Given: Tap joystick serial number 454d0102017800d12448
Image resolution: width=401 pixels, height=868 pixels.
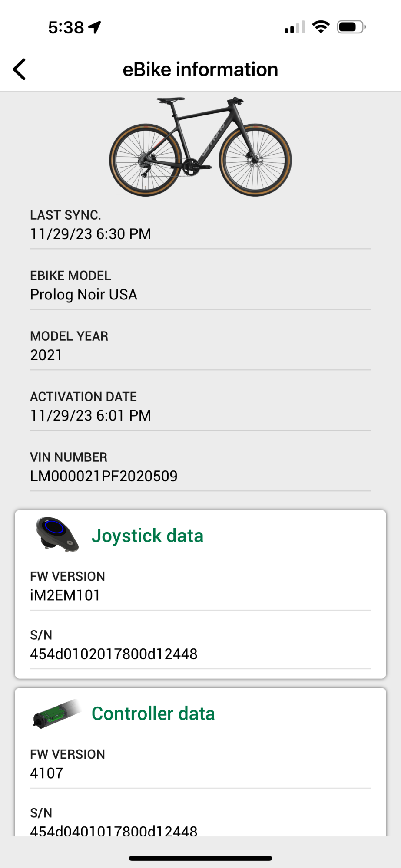Looking at the screenshot, I should [x=113, y=654].
